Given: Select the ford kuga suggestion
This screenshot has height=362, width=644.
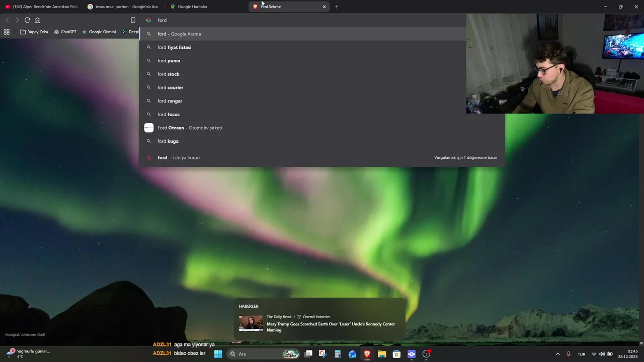Looking at the screenshot, I should pos(322,141).
